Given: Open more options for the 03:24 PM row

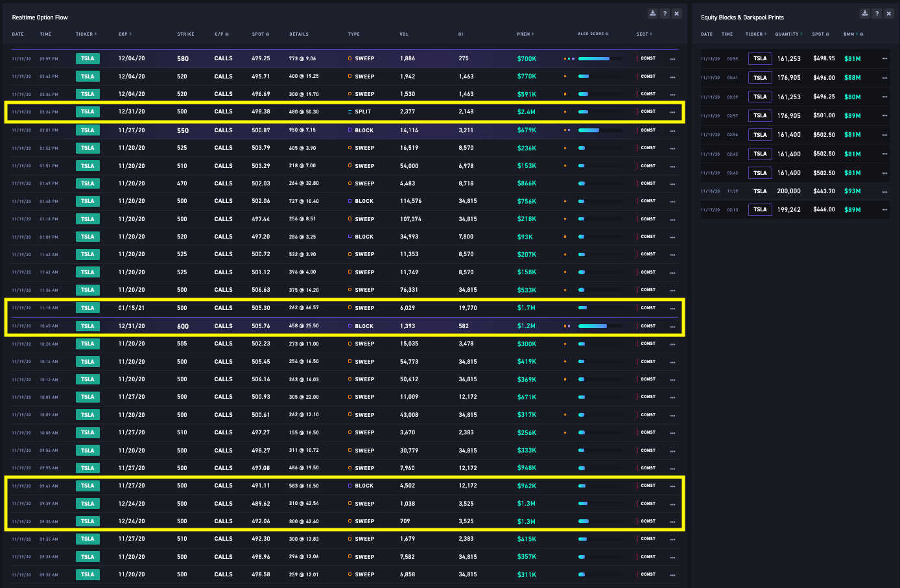Looking at the screenshot, I should pos(672,112).
